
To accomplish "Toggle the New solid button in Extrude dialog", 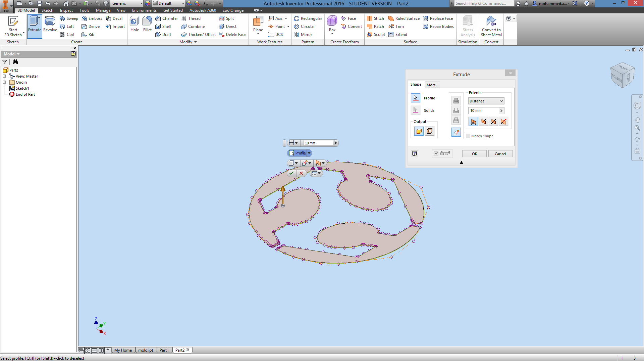I will point(456,132).
